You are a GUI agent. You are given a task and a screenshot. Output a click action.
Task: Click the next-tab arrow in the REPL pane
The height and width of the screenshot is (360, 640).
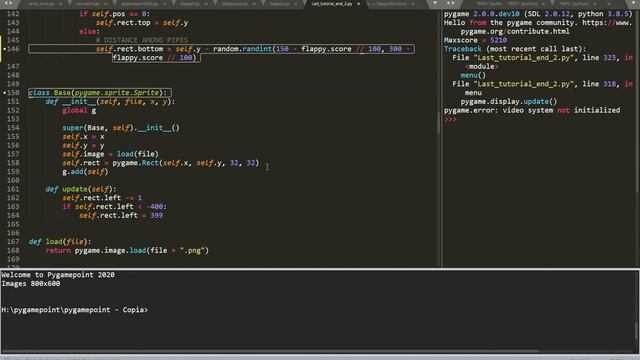pyautogui.click(x=453, y=3)
